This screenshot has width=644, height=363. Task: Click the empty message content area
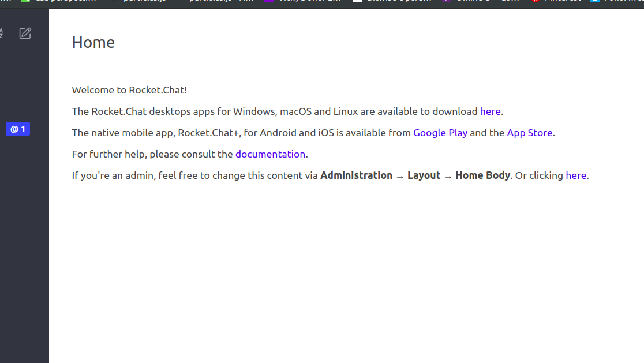(346, 260)
